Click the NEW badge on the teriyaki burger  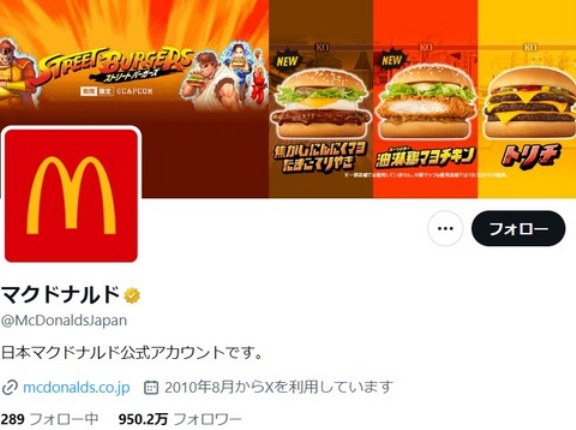(287, 61)
